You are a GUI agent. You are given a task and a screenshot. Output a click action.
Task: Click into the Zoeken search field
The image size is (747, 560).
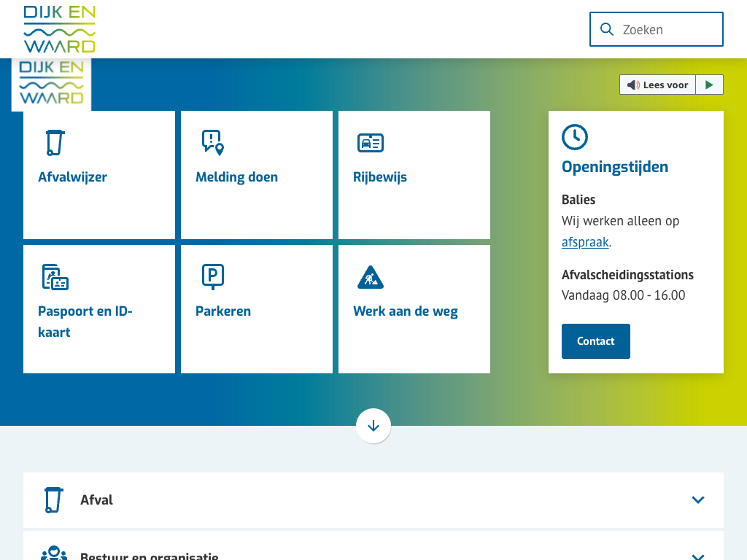pos(667,29)
